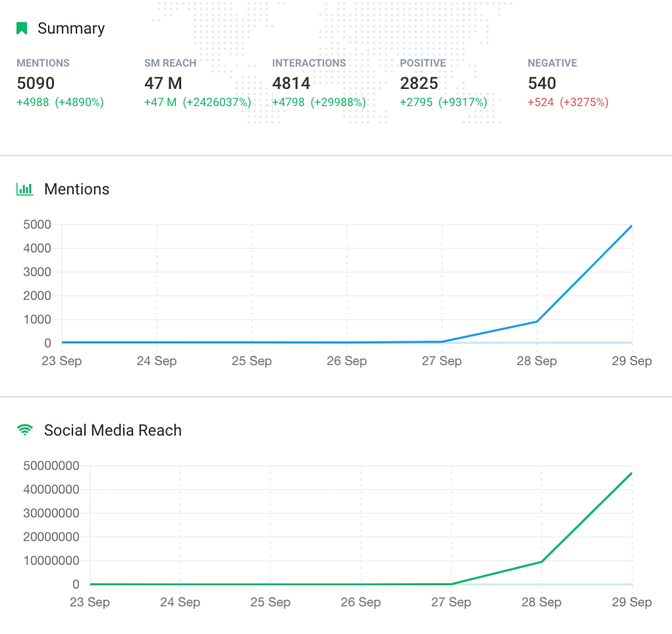Screen dimensions: 672x634
Task: Click the INTERACTIONS label
Action: click(x=309, y=63)
